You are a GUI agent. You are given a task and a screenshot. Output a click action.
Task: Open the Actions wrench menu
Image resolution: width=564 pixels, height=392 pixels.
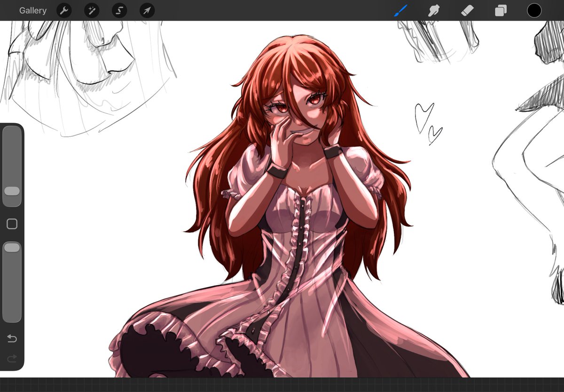64,10
